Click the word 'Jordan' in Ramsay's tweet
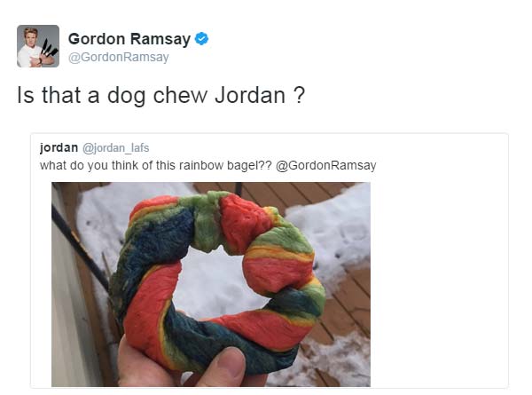The width and height of the screenshot is (532, 395). click(x=250, y=95)
